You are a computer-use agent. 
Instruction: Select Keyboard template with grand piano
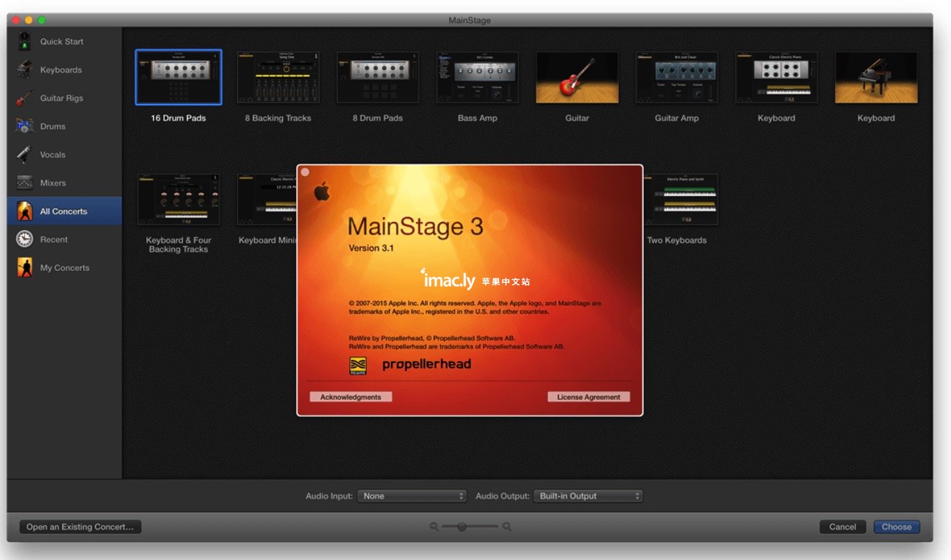pyautogui.click(x=876, y=78)
